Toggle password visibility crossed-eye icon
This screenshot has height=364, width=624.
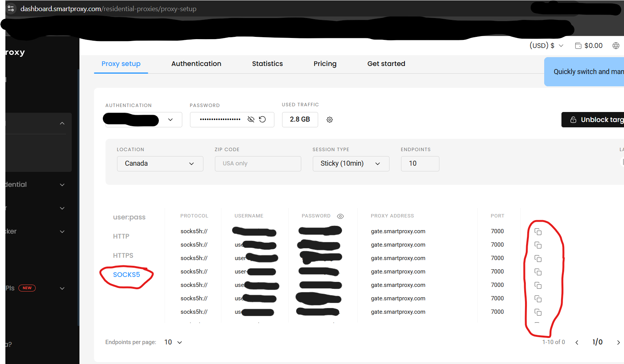pyautogui.click(x=251, y=119)
